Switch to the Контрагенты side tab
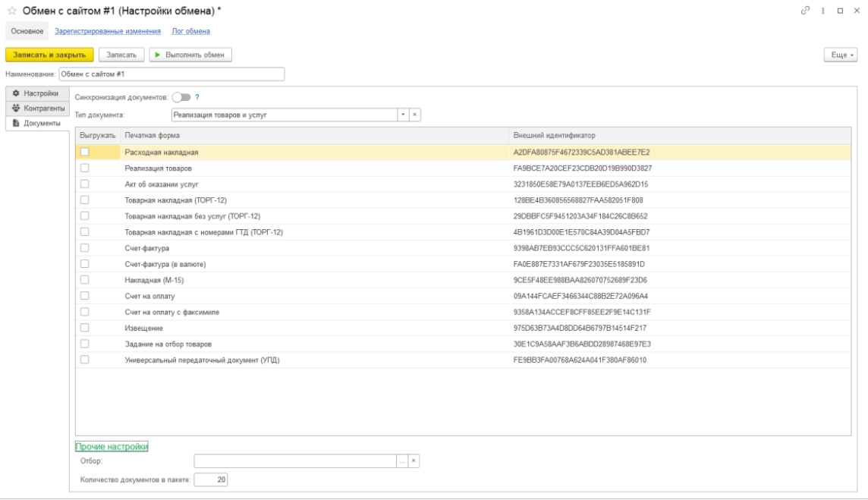The image size is (868, 500). (x=38, y=108)
